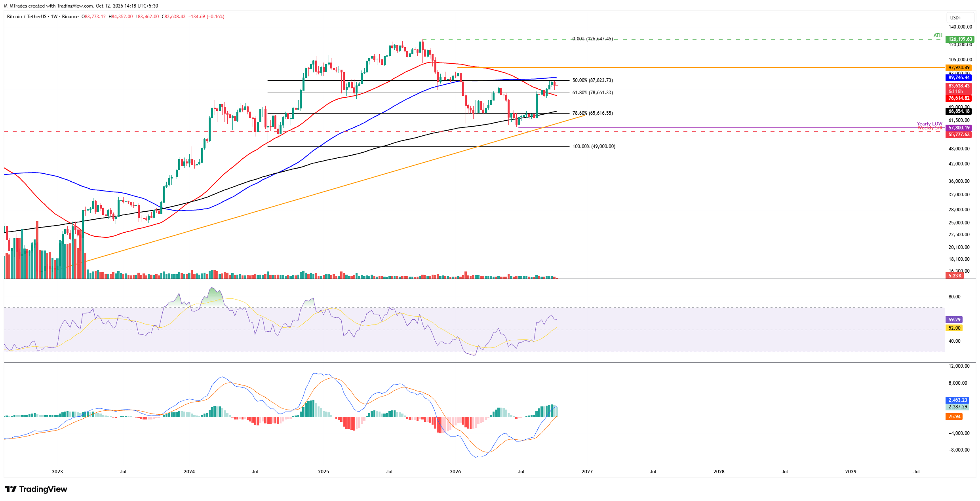Click the −8,000.00 MACD axis value
Viewport: 980px width, 501px height.
point(959,450)
